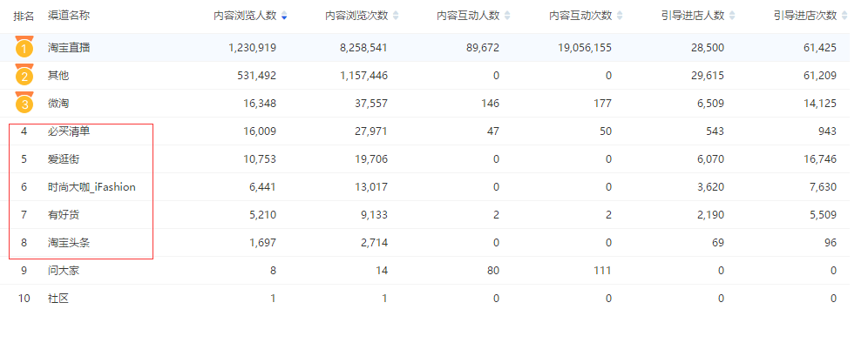
Task: Select the 淘宝头条 channel name
Action: [69, 242]
